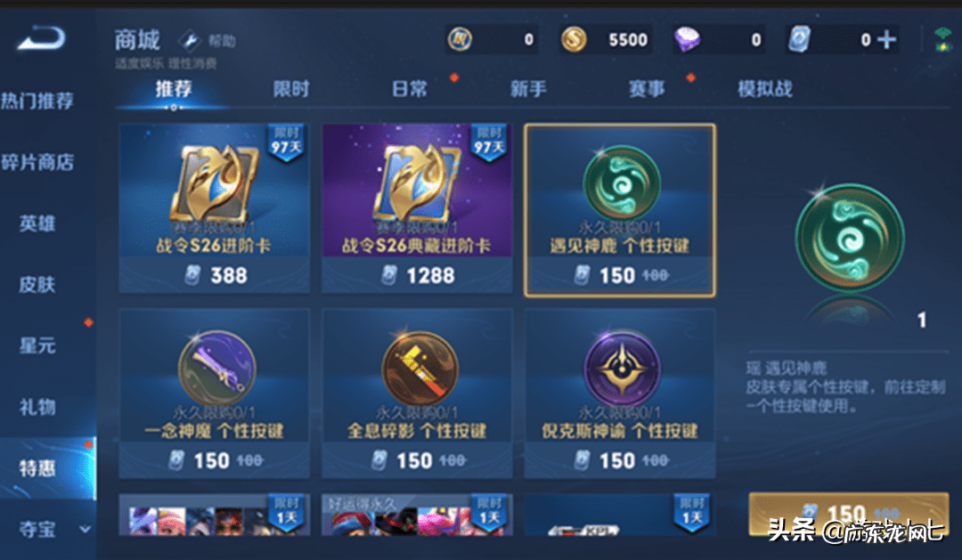Choose the 全息碎影 个性按键 item

(417, 394)
